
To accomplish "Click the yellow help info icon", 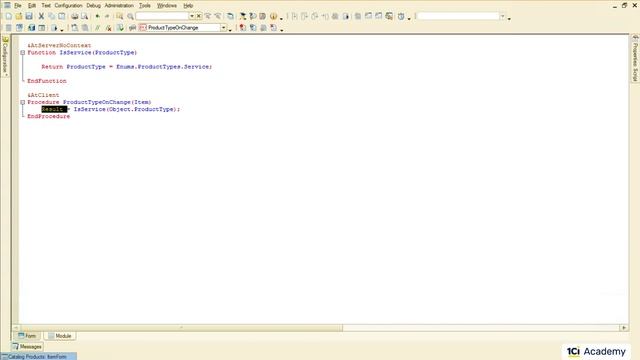I will 273,16.
